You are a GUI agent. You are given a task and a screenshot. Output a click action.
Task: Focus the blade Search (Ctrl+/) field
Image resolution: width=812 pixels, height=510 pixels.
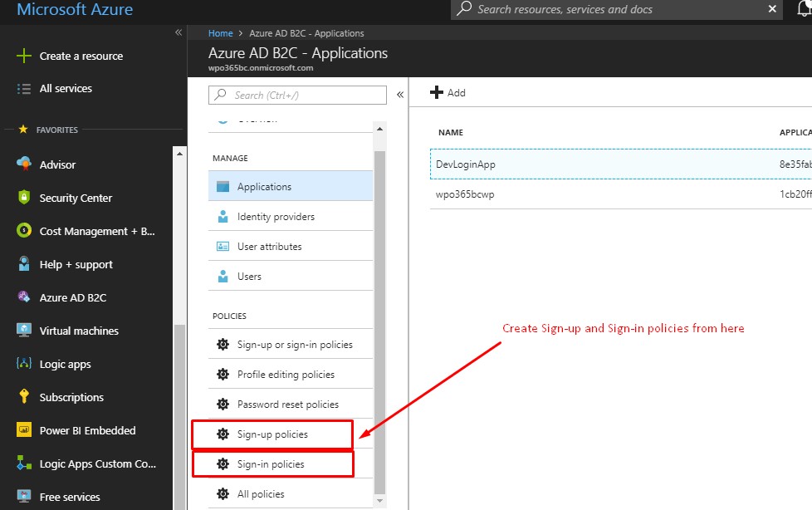coord(297,95)
